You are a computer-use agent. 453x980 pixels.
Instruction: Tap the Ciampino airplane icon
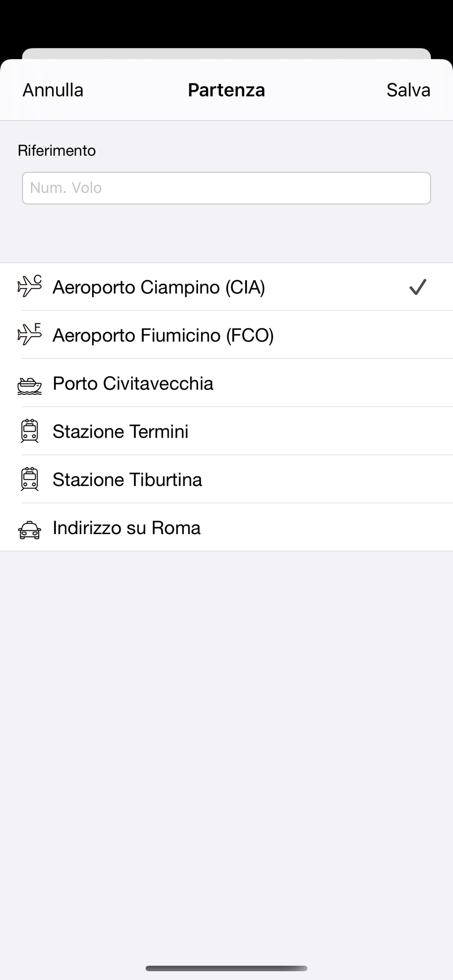29,286
